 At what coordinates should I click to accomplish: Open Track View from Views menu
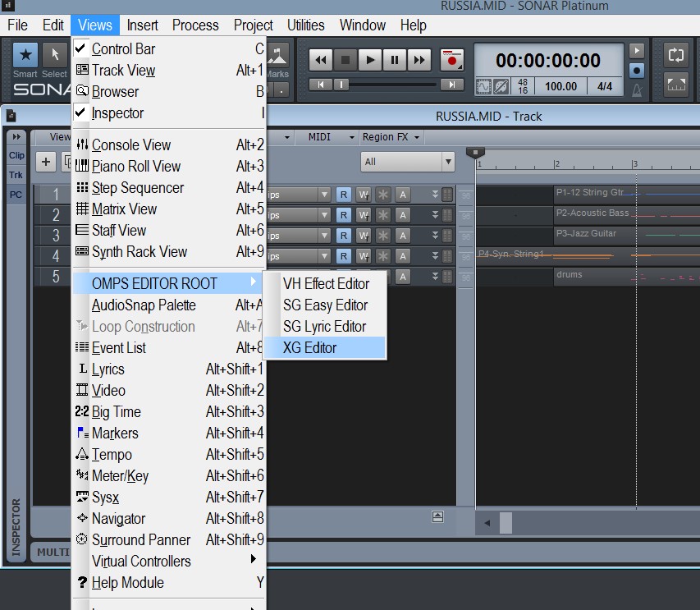(169, 70)
